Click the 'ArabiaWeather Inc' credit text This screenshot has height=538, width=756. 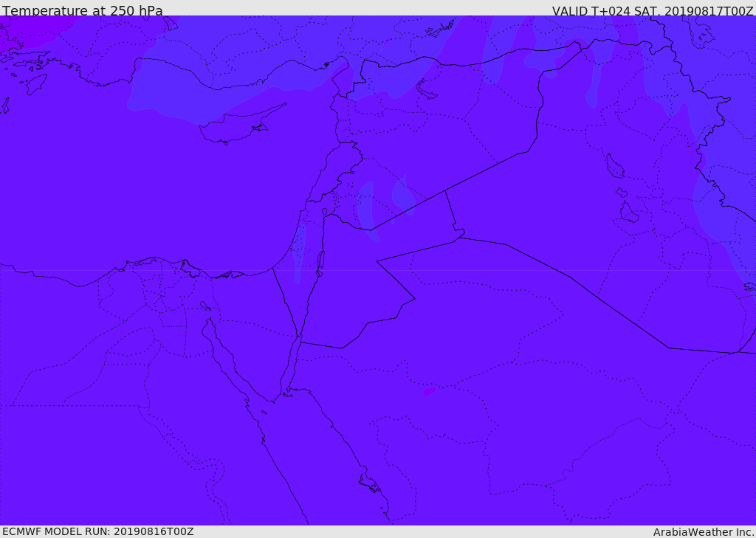pyautogui.click(x=704, y=532)
